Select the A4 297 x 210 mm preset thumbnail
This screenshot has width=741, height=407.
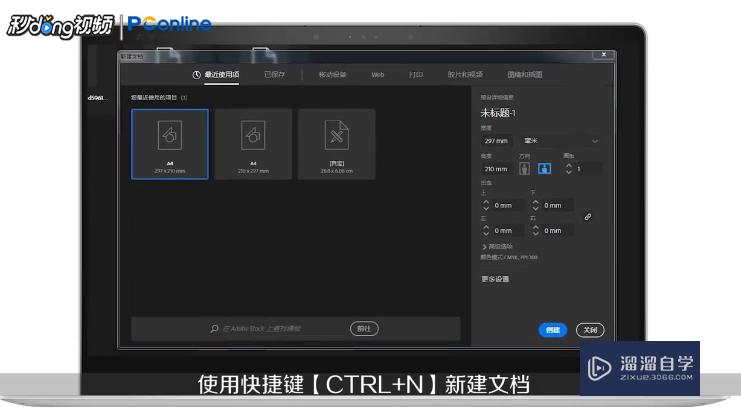(170, 144)
